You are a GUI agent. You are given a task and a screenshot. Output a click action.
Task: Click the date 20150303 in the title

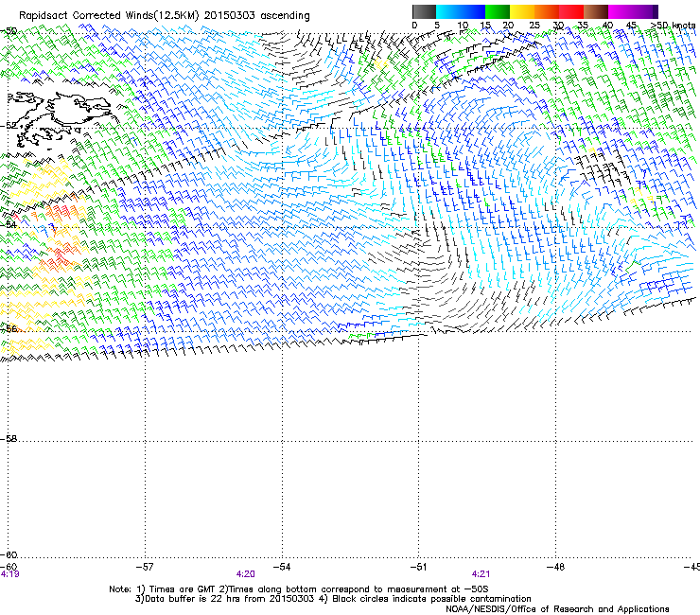click(230, 16)
